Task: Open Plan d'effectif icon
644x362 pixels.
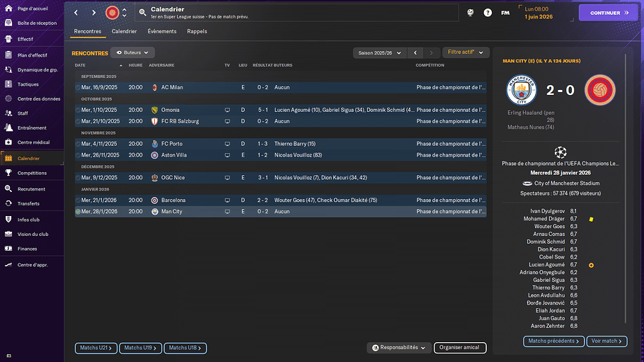Action: coord(8,55)
